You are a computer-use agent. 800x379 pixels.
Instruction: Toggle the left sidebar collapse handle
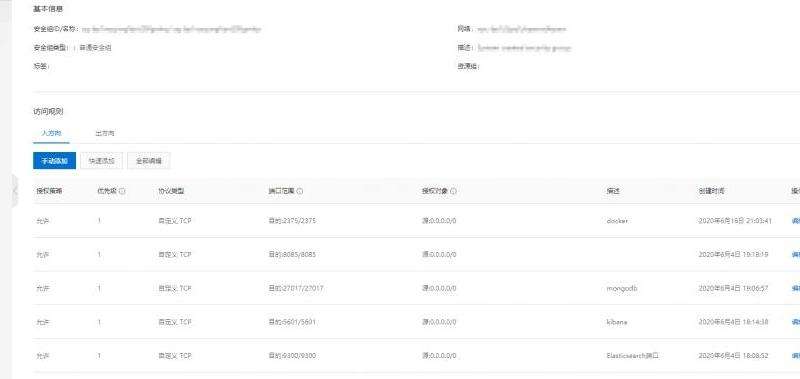coord(14,191)
